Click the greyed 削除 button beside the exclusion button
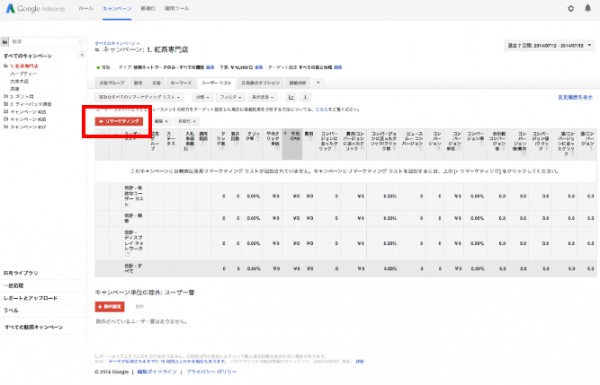The height and width of the screenshot is (385, 600). pyautogui.click(x=140, y=307)
